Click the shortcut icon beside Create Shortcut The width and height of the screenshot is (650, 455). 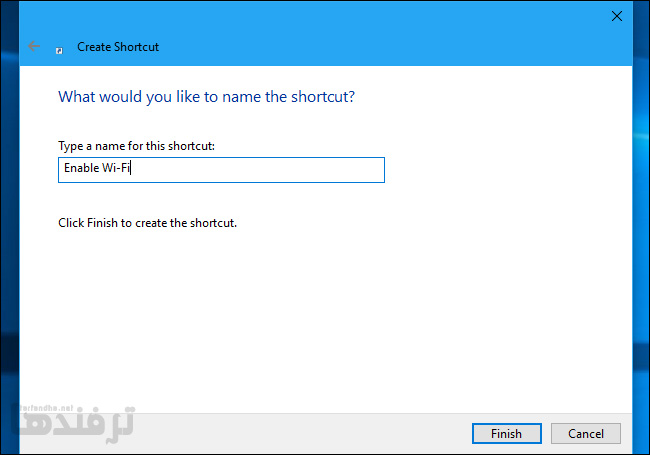[59, 51]
